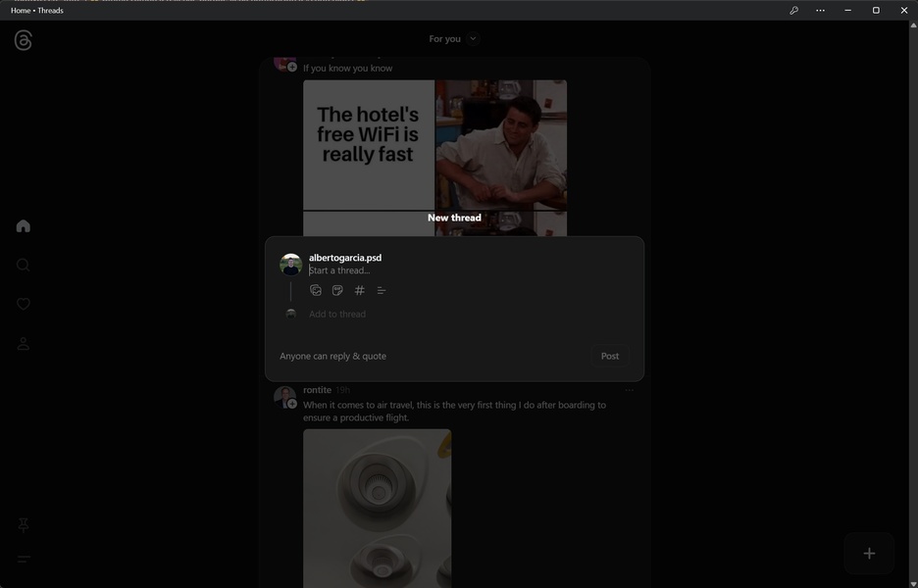Focus the Start a thread text field

click(x=469, y=270)
